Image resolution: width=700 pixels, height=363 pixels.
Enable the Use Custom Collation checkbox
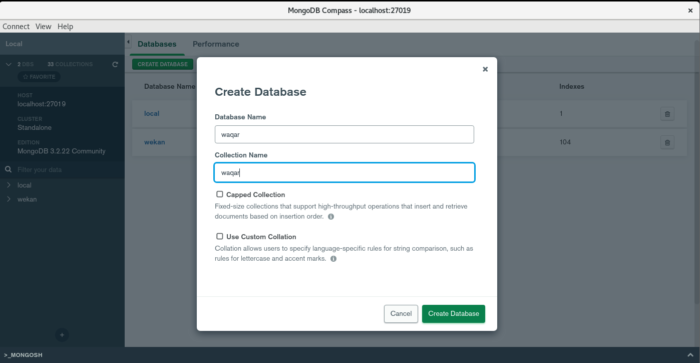pos(219,236)
